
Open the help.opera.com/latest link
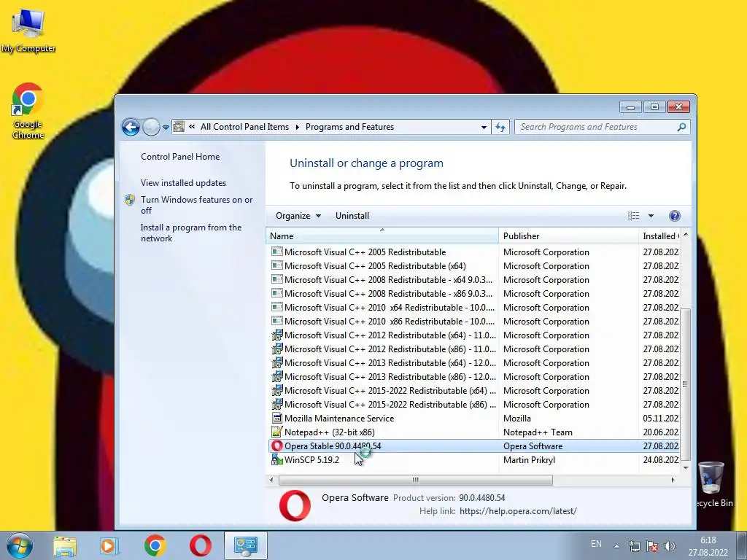(x=518, y=511)
